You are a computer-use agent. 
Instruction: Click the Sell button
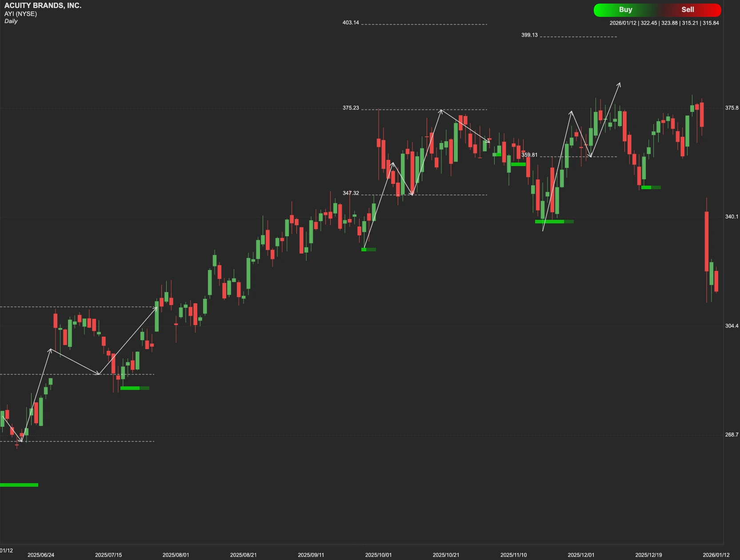(x=687, y=9)
